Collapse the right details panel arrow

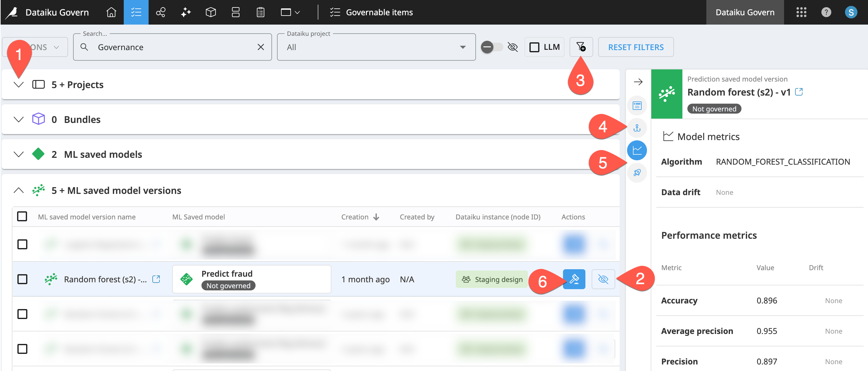[638, 82]
